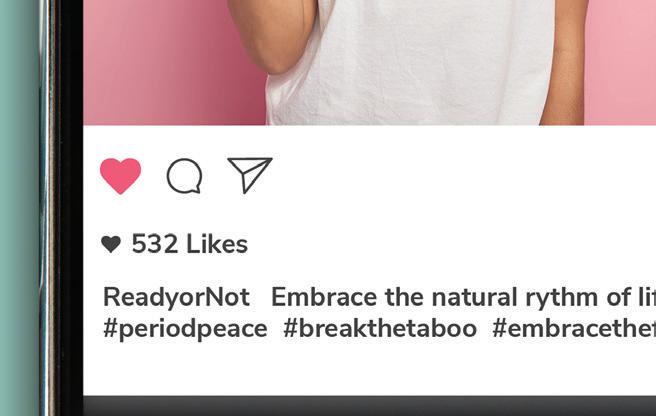Open the ReadyorNot profile name

click(x=176, y=297)
